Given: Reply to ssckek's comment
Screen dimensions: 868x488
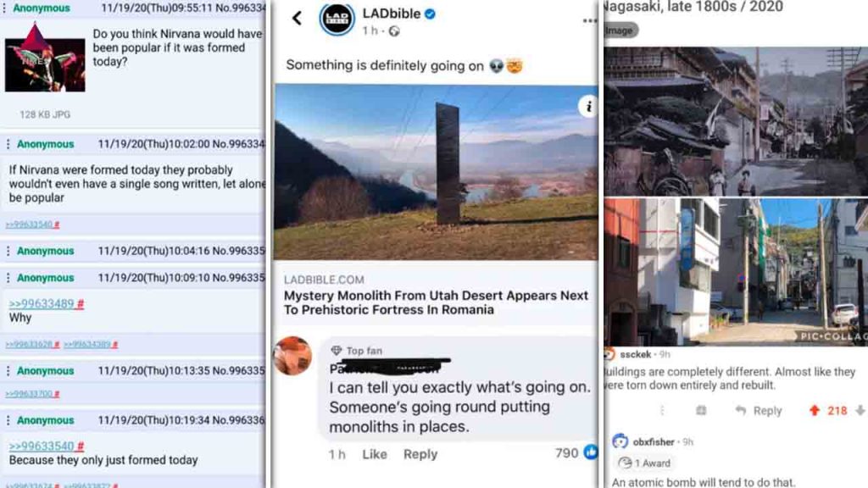Looking at the screenshot, I should 759,411.
